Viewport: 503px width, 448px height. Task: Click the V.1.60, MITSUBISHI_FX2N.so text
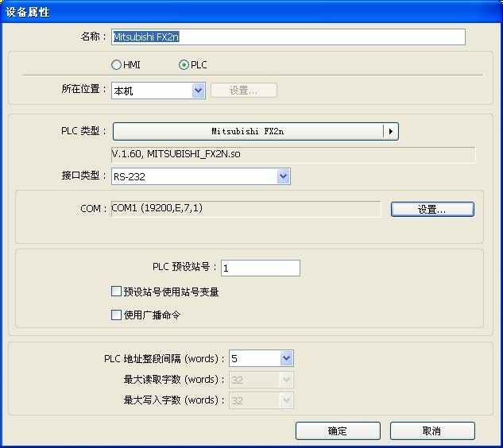pyautogui.click(x=176, y=154)
